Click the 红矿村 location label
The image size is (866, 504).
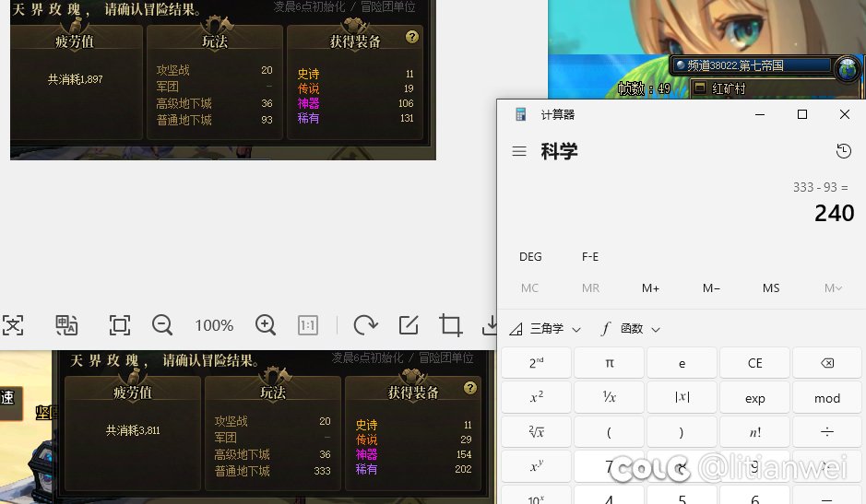(x=729, y=88)
